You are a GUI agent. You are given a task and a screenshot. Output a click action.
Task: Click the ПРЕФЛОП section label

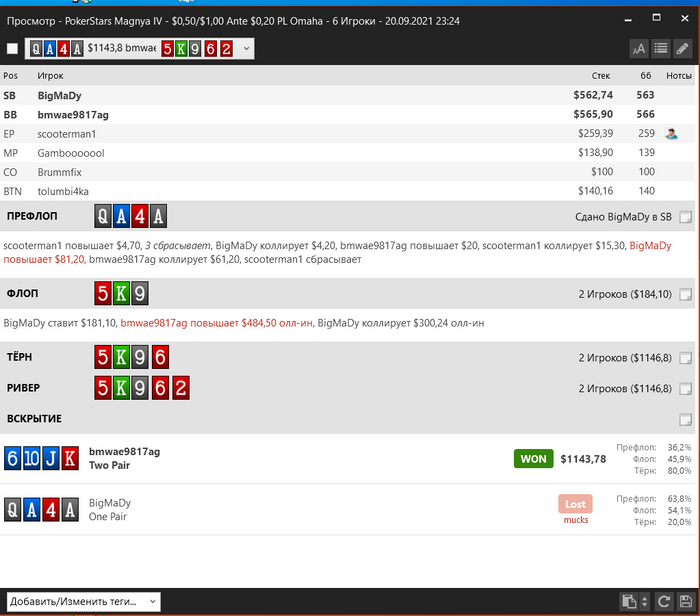click(32, 216)
